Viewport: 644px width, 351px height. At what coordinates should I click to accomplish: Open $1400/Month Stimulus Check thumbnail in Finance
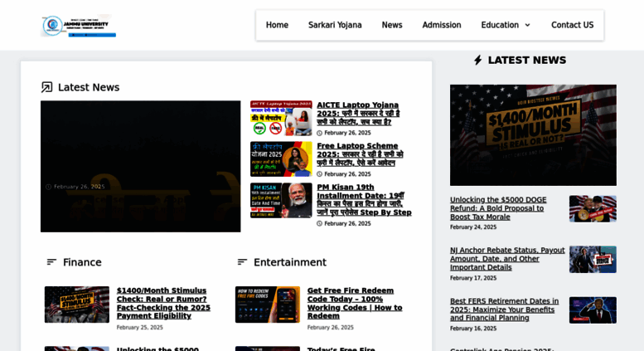(x=77, y=305)
